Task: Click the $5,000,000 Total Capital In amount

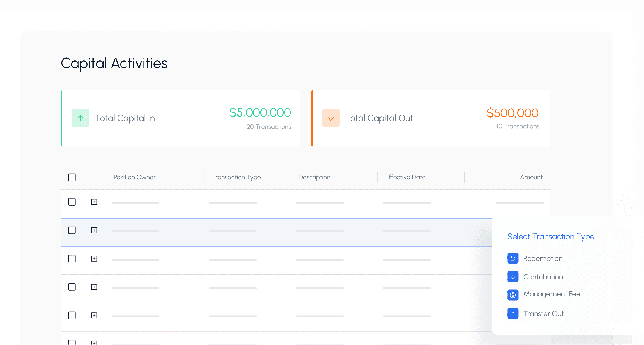Action: click(260, 113)
